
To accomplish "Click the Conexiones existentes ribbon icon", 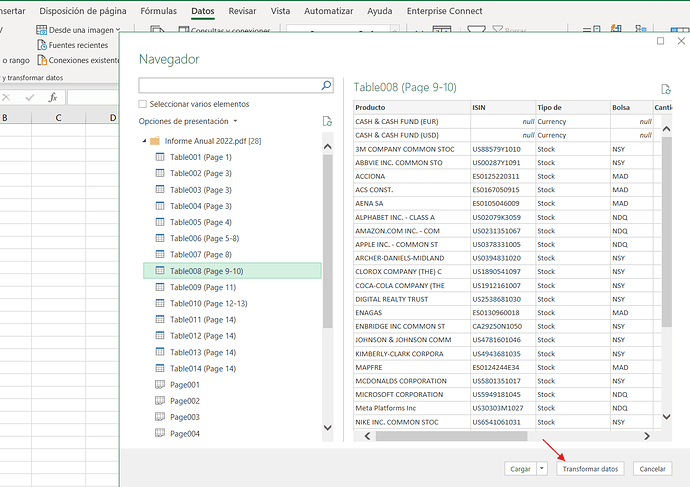I will pos(42,60).
